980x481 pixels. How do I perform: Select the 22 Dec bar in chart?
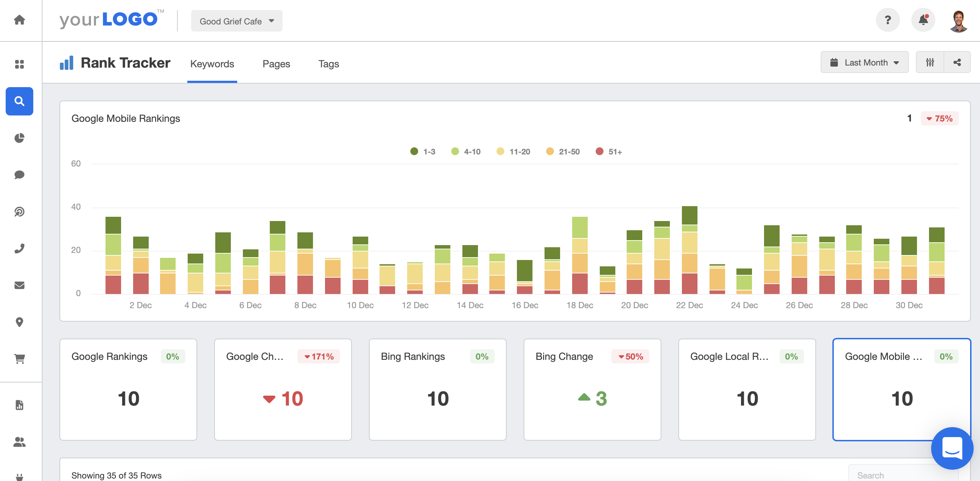688,250
